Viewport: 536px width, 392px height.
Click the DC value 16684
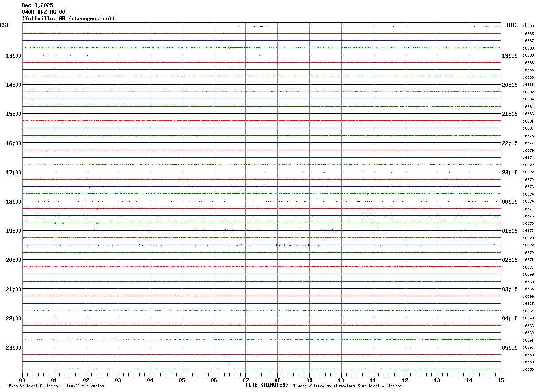528,107
